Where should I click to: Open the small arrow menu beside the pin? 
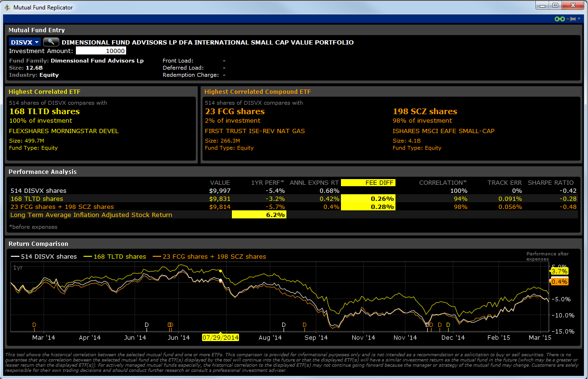(x=579, y=19)
